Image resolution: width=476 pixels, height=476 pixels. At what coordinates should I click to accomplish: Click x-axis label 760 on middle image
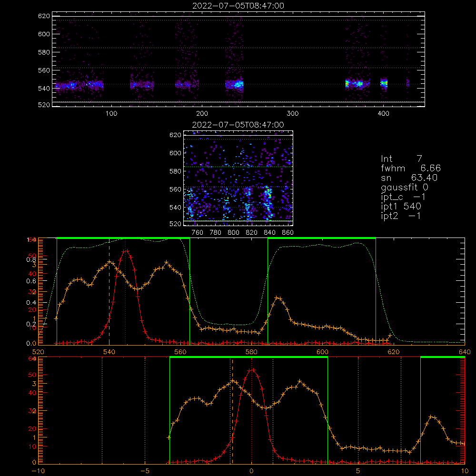click(198, 233)
